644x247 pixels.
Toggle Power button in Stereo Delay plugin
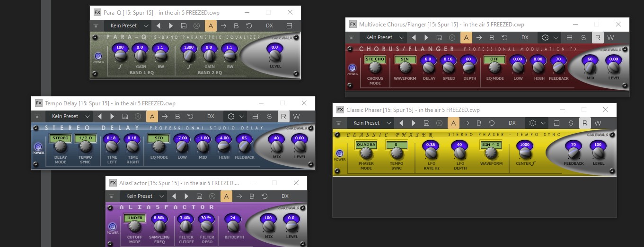point(38,146)
